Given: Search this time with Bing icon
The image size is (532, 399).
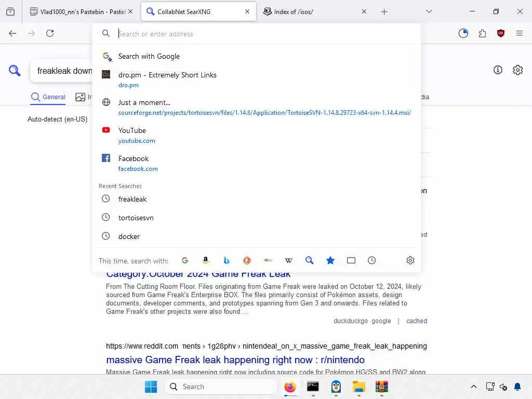Looking at the screenshot, I should coord(227,261).
